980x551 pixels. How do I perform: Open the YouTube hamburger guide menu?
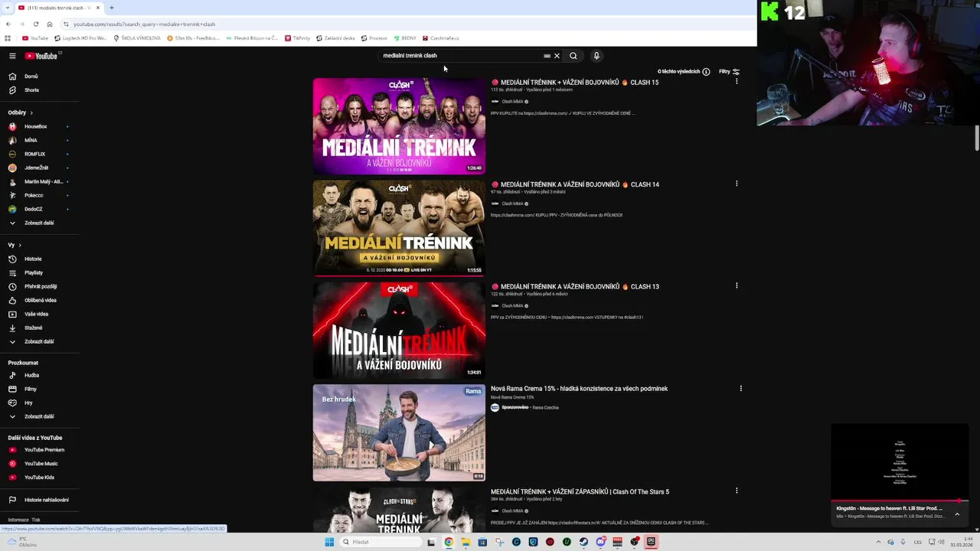coord(12,56)
